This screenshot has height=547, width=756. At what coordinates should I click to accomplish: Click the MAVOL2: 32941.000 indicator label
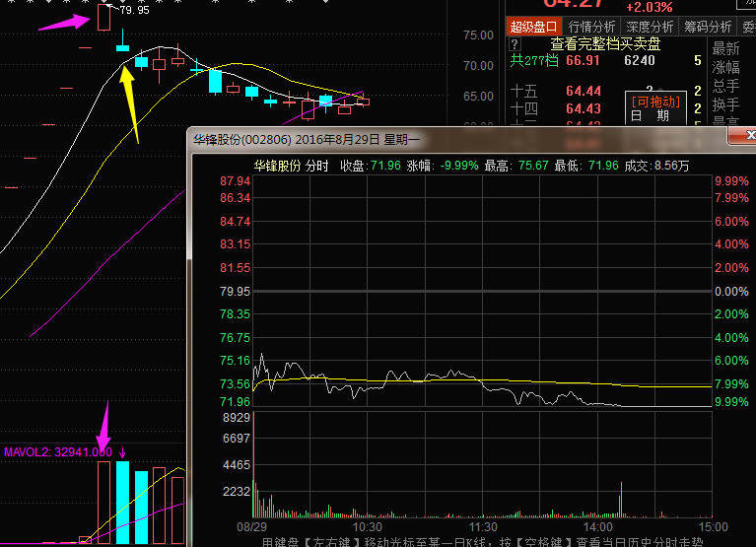[x=58, y=452]
